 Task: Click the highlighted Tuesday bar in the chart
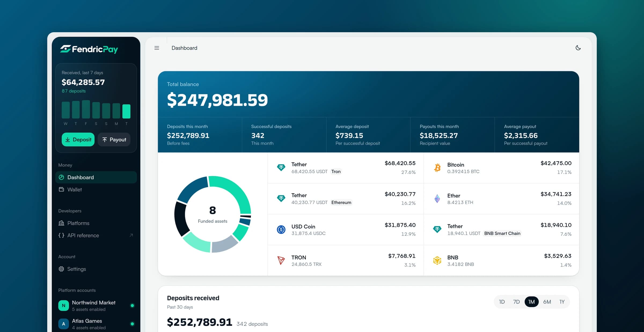click(x=126, y=111)
